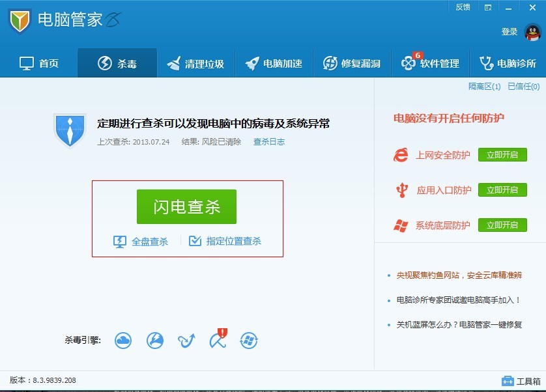
Task: Switch to the 清理垃圾 cleanup tab
Action: click(195, 63)
